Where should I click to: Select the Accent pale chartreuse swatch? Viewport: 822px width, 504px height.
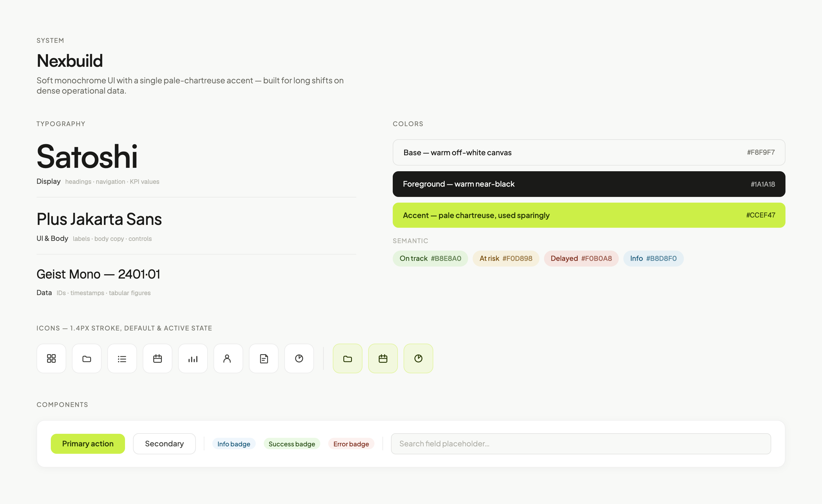pos(589,215)
